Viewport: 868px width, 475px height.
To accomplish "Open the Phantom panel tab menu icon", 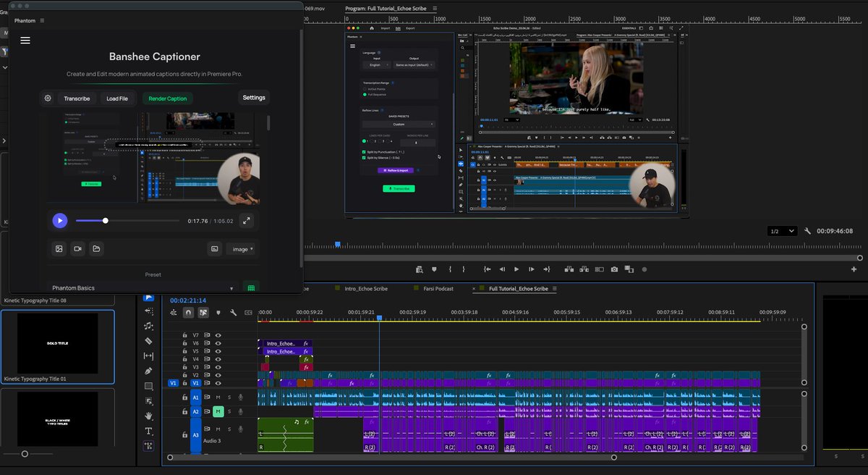I will (42, 21).
